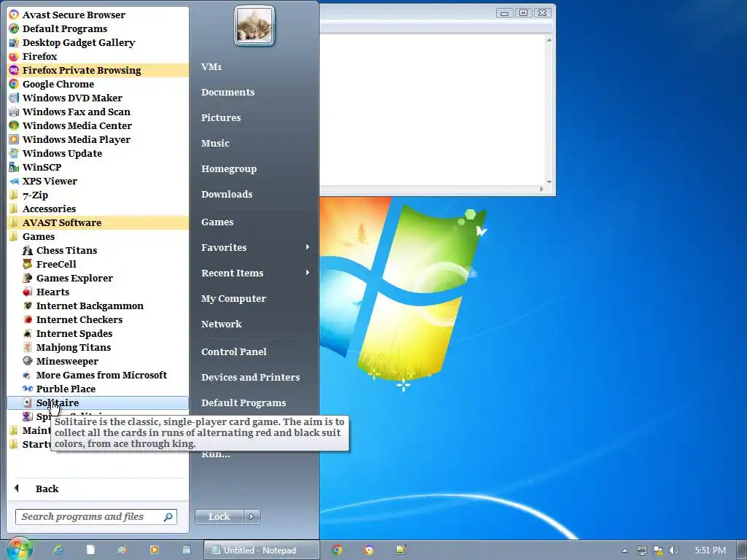
Task: Open Windows Fax and Scan
Action: (x=98, y=112)
